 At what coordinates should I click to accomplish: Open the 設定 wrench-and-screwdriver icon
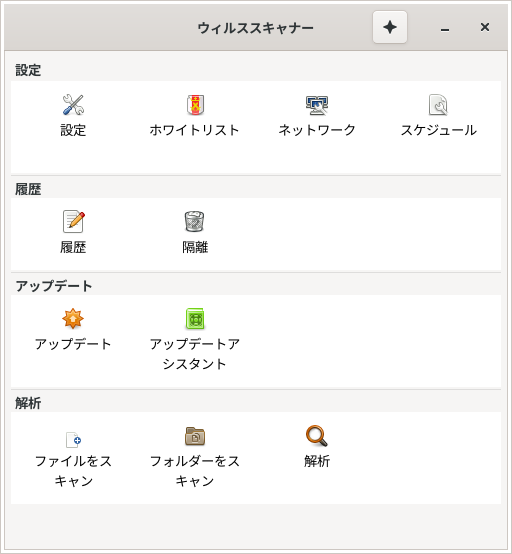pyautogui.click(x=73, y=105)
